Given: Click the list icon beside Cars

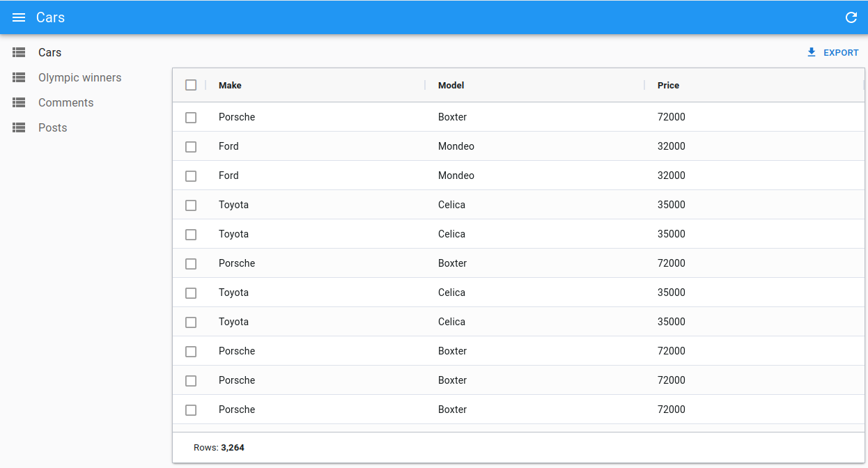Looking at the screenshot, I should click(x=18, y=52).
